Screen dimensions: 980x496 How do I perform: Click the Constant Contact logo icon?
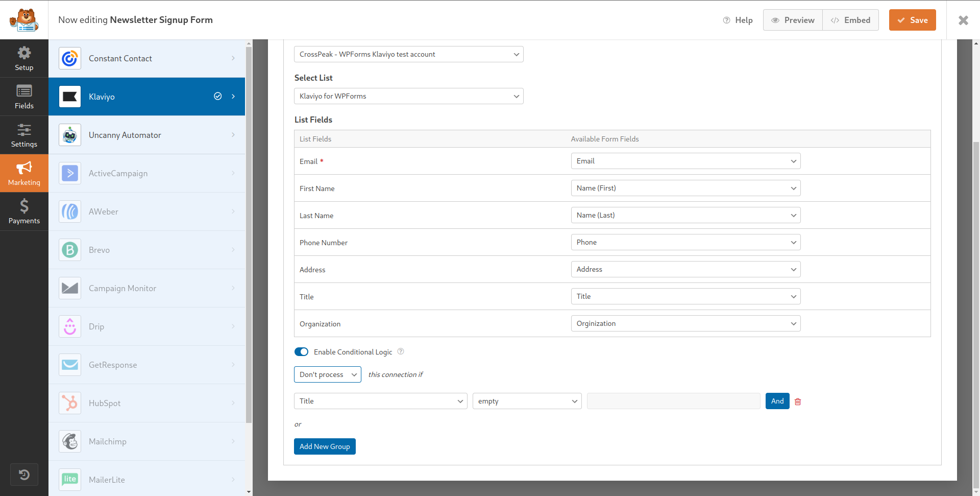(x=70, y=58)
